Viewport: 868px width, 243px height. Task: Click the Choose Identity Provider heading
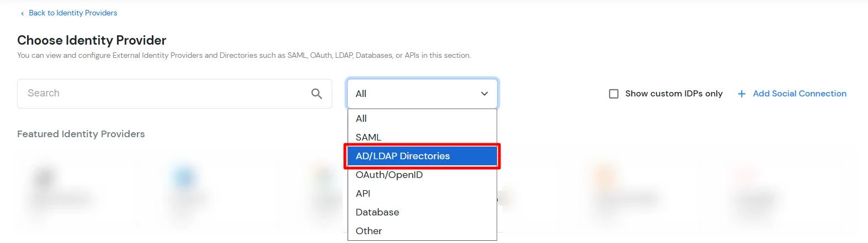tap(92, 40)
